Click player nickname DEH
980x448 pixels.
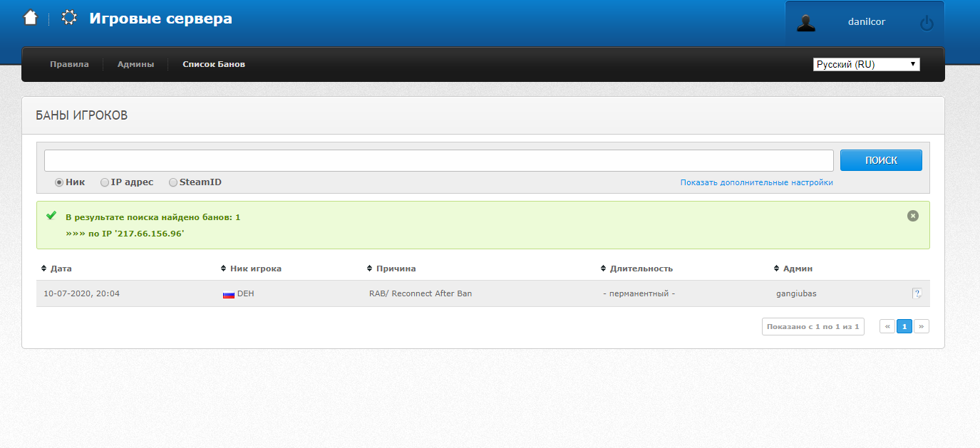[x=246, y=293]
